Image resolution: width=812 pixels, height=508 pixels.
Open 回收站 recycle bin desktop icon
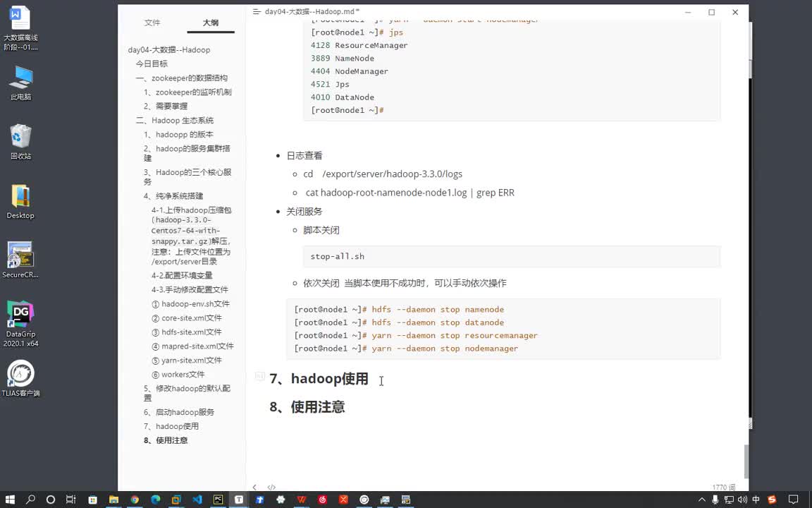click(20, 142)
